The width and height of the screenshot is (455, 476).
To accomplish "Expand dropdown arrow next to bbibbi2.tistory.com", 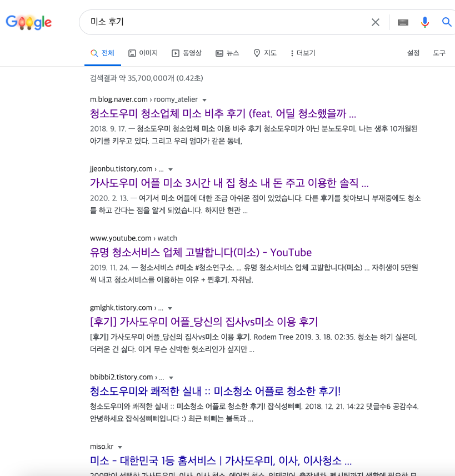I will tap(171, 378).
